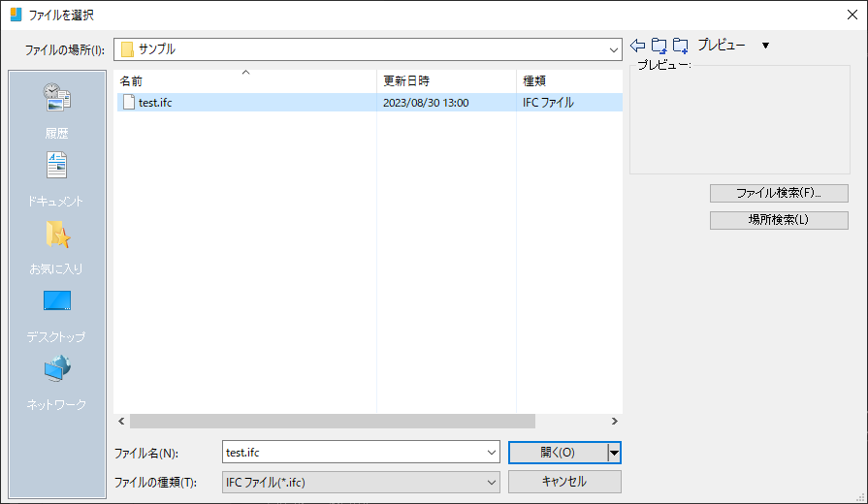Sort by the 名前 column header
868x504 pixels.
point(244,81)
